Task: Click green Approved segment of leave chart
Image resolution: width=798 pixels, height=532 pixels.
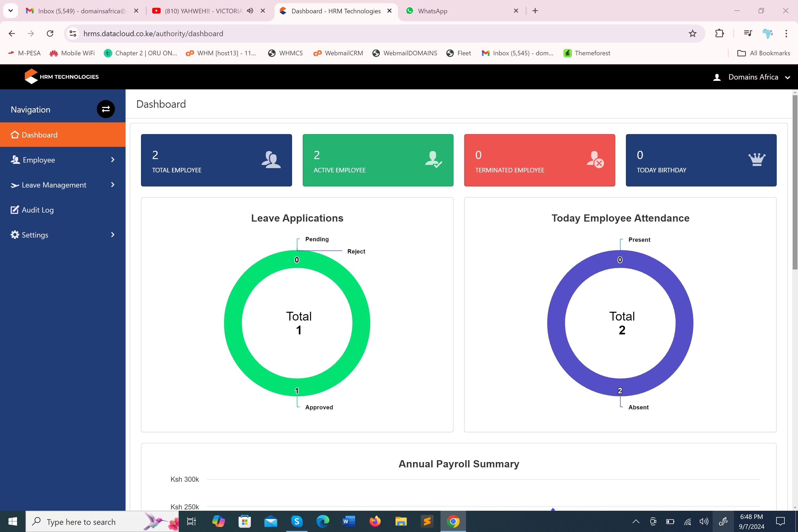Action: click(x=233, y=323)
